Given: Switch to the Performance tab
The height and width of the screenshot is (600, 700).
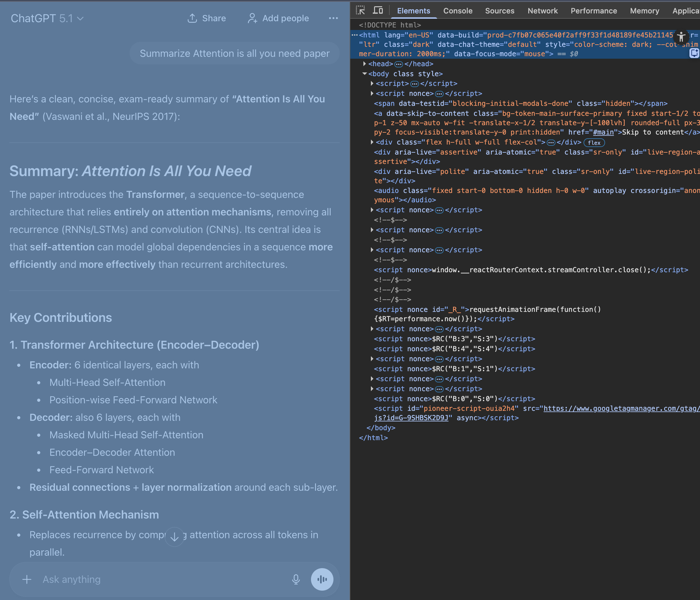Looking at the screenshot, I should [594, 11].
